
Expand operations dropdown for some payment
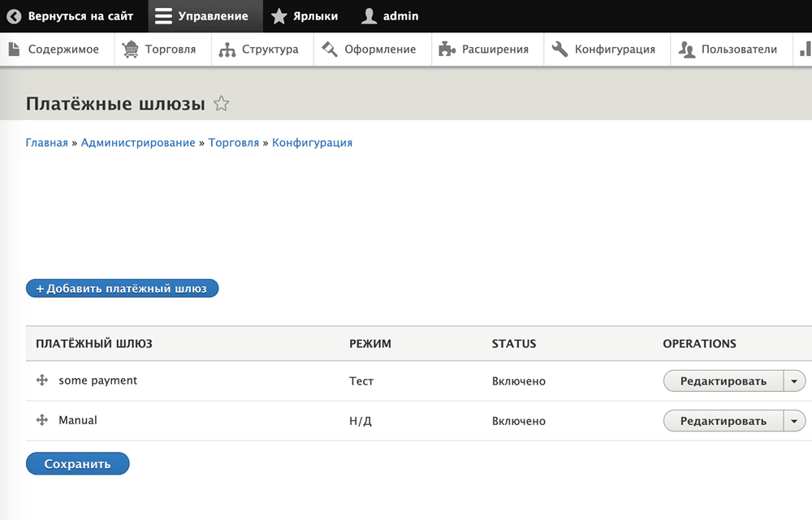click(794, 381)
